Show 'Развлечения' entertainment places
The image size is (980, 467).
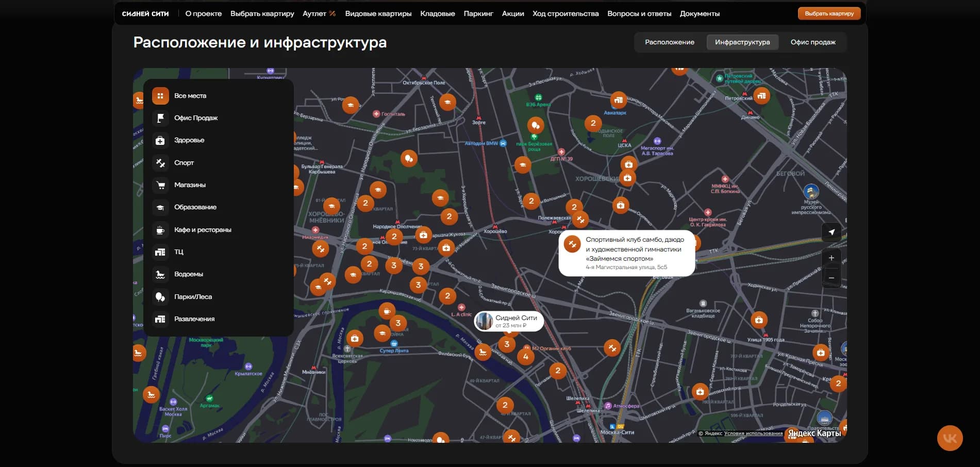160,319
